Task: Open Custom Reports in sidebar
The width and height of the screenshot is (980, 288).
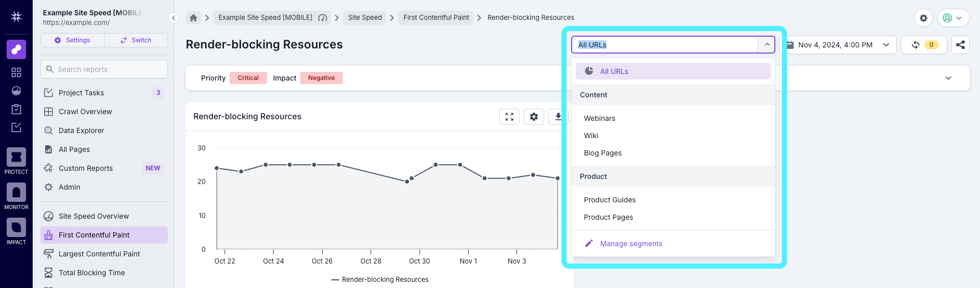Action: [104, 168]
